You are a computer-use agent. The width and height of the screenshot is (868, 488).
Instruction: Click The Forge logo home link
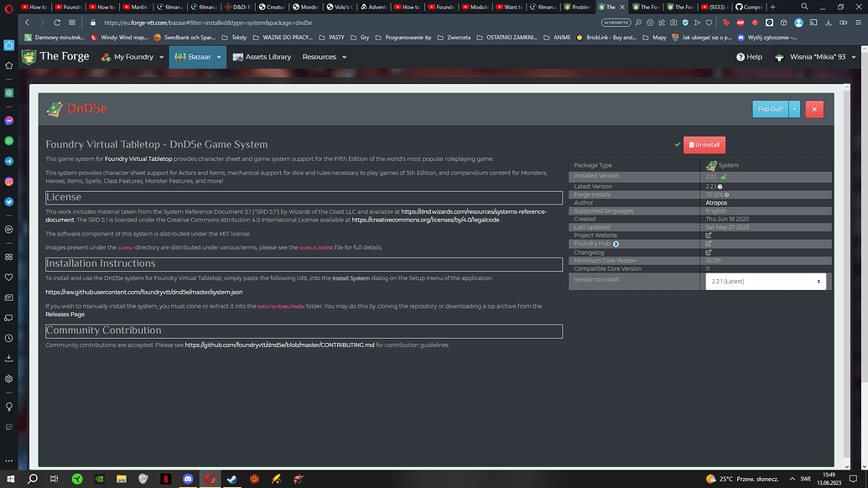click(x=55, y=56)
